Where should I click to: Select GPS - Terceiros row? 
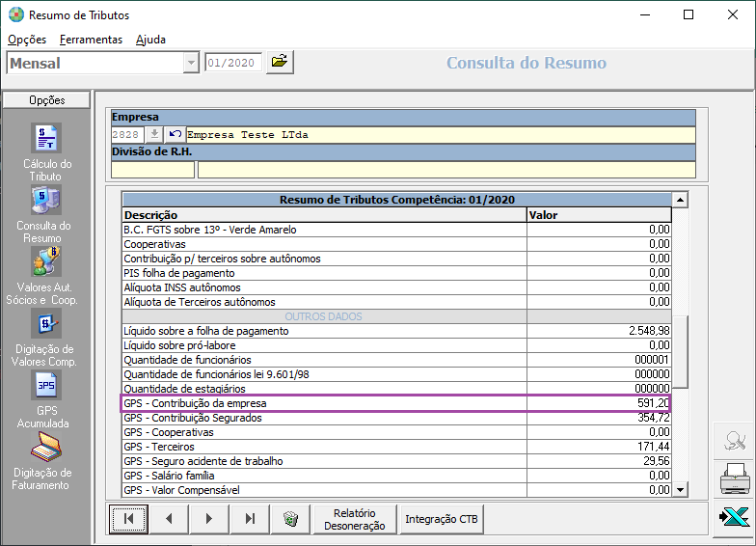click(396, 447)
